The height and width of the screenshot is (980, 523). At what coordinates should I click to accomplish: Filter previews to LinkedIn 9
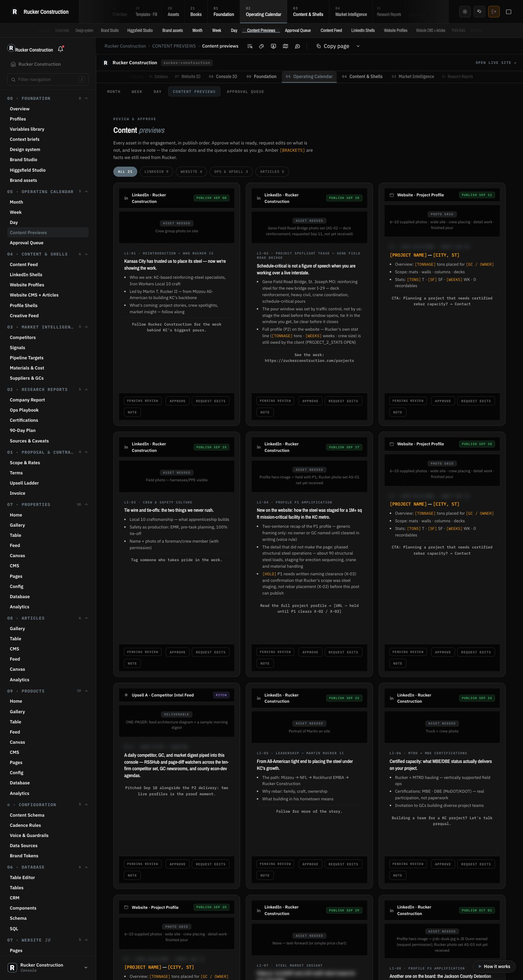[x=157, y=172]
